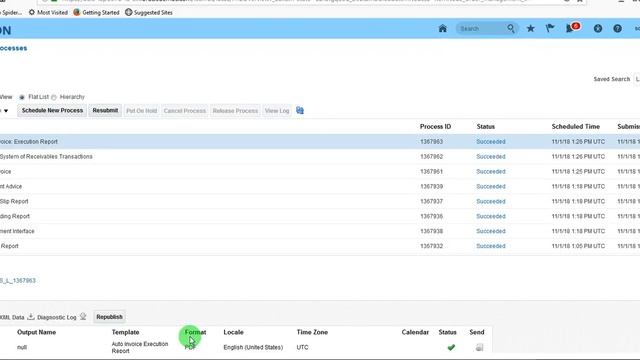Open Succeeded status for process 1367963

pos(491,142)
